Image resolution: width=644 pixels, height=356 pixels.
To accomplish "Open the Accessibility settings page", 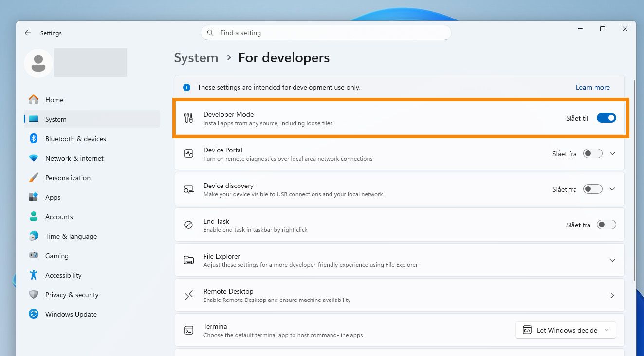I will tap(63, 275).
